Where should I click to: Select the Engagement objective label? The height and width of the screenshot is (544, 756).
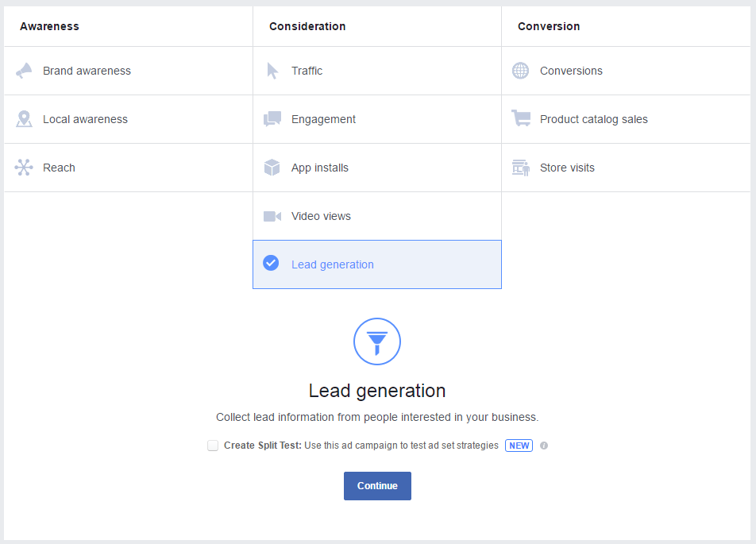323,119
